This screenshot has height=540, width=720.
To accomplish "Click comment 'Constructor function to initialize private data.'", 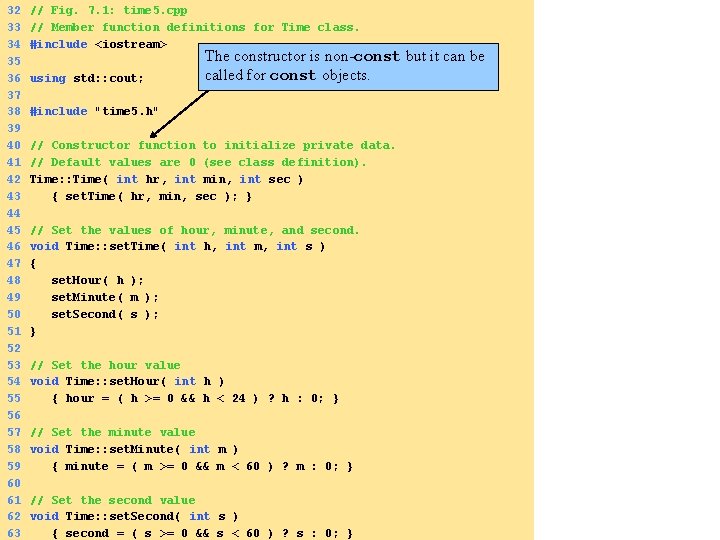I will point(223,145).
